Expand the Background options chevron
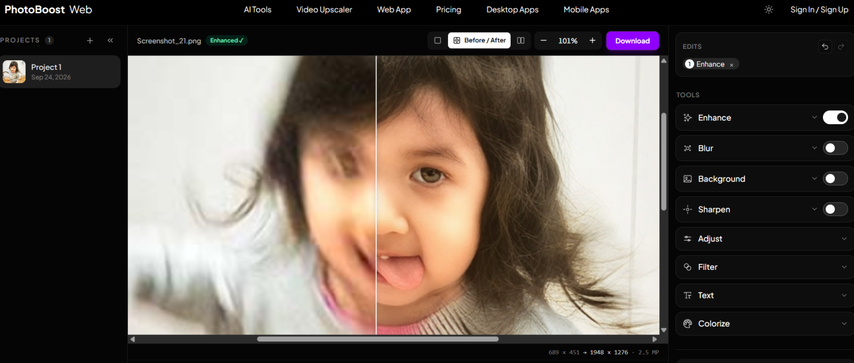Image resolution: width=854 pixels, height=363 pixels. [x=814, y=179]
